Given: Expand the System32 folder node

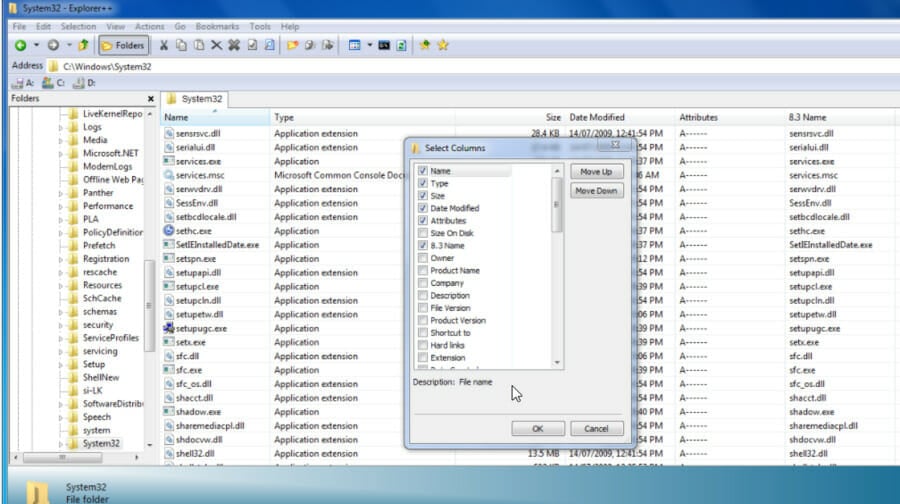Looking at the screenshot, I should (x=61, y=444).
